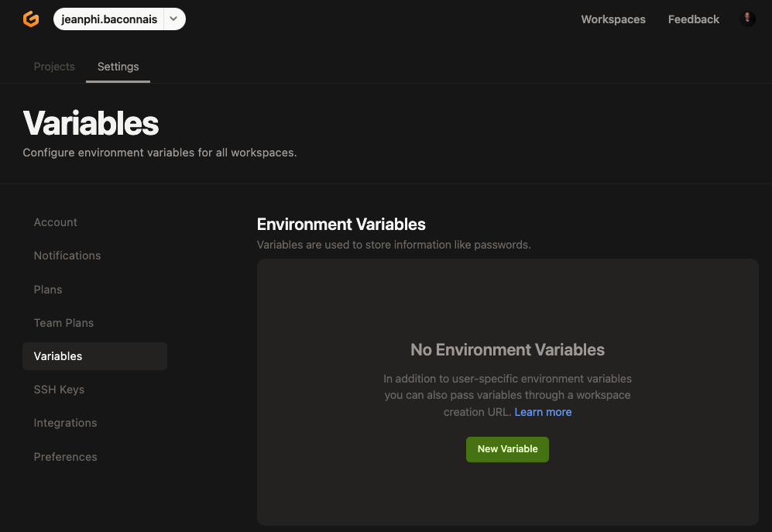Follow the Learn more link

[x=543, y=412]
